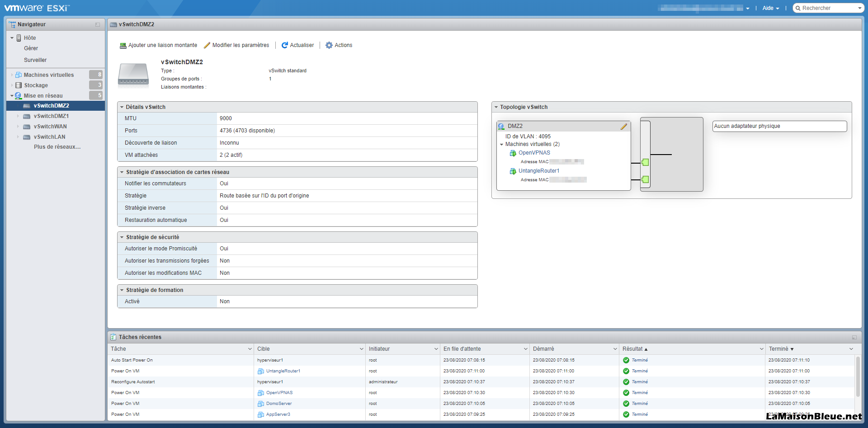868x428 pixels.
Task: Expand the vSwitchDMZ1 tree node
Action: pyautogui.click(x=18, y=116)
